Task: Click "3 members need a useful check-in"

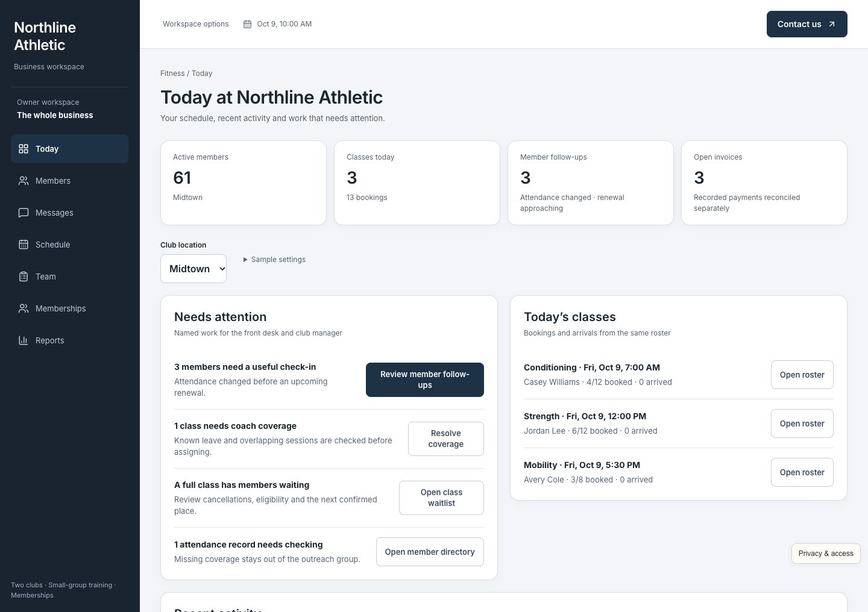Action: [245, 367]
